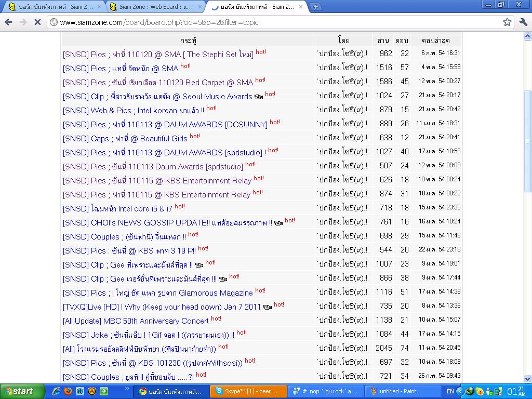Open topic Clip @ Seoul Music Awards
Screen dimensions: 532x399
pos(157,97)
